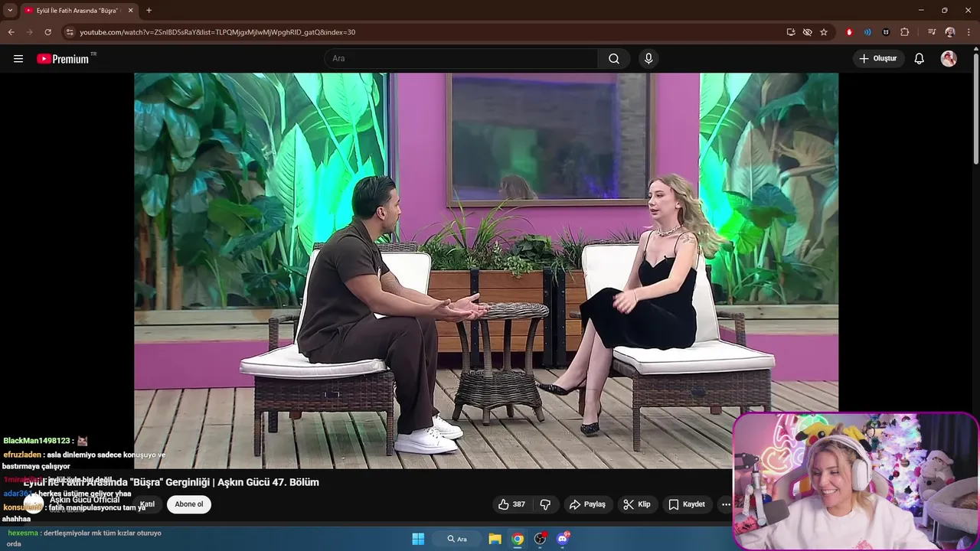The width and height of the screenshot is (980, 551).
Task: Click the youtube.com URL in address bar
Action: tap(217, 32)
